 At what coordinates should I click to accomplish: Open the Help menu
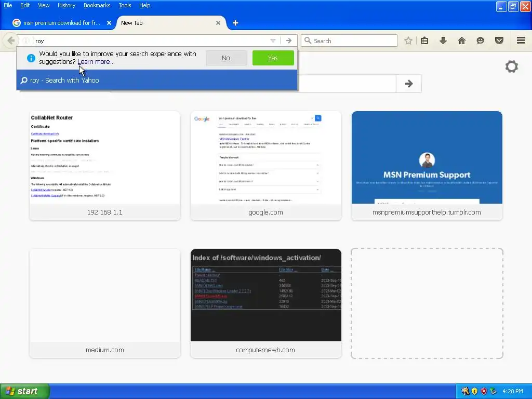coord(144,5)
